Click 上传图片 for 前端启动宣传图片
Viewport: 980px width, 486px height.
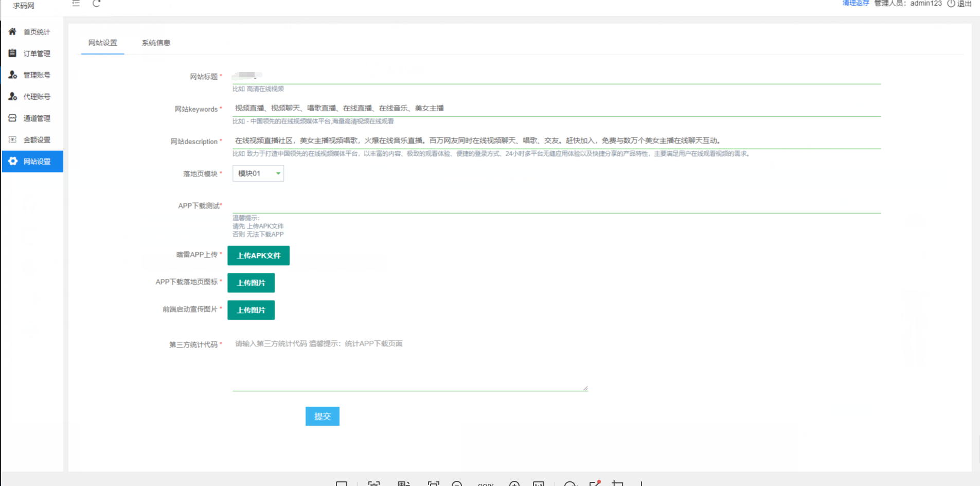tap(251, 310)
